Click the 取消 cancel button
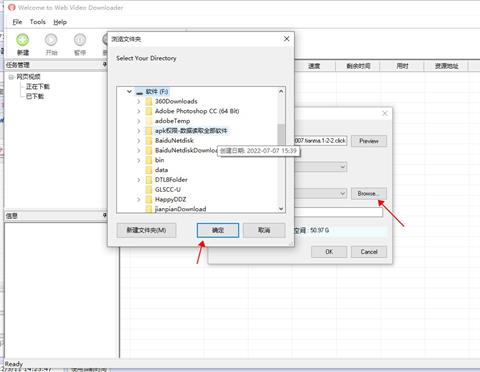Image resolution: width=480 pixels, height=372 pixels. coord(264,230)
